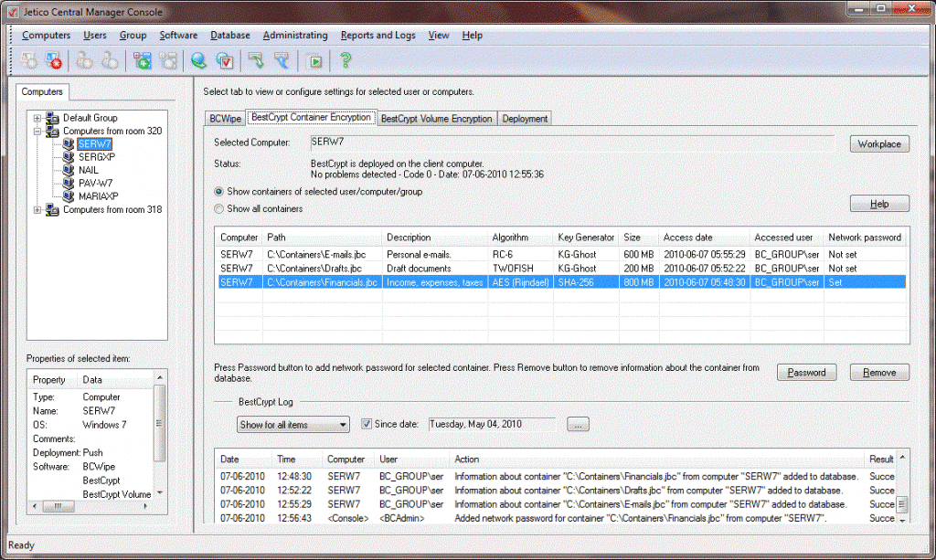Click the computer icon beside SERGXP
The image size is (936, 560).
[x=69, y=157]
